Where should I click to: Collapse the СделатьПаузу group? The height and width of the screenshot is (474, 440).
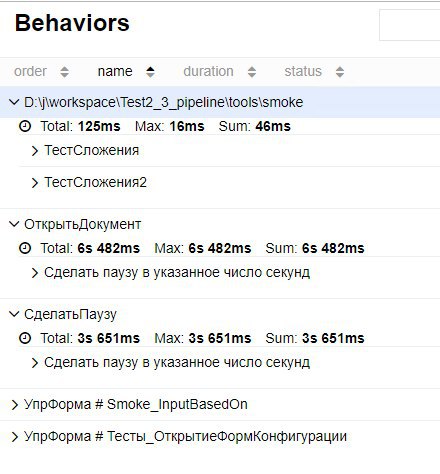[14, 314]
